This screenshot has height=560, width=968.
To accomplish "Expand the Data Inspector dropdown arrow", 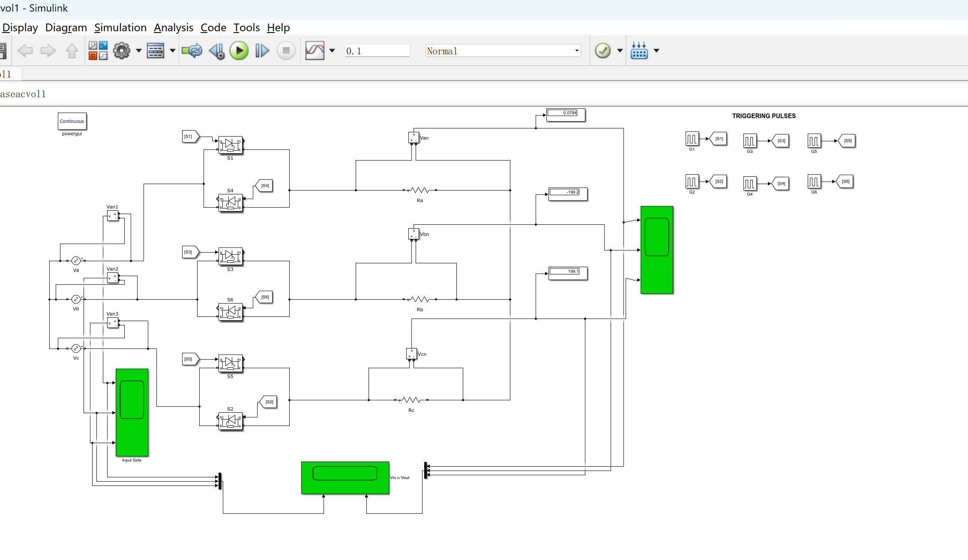I will [332, 51].
